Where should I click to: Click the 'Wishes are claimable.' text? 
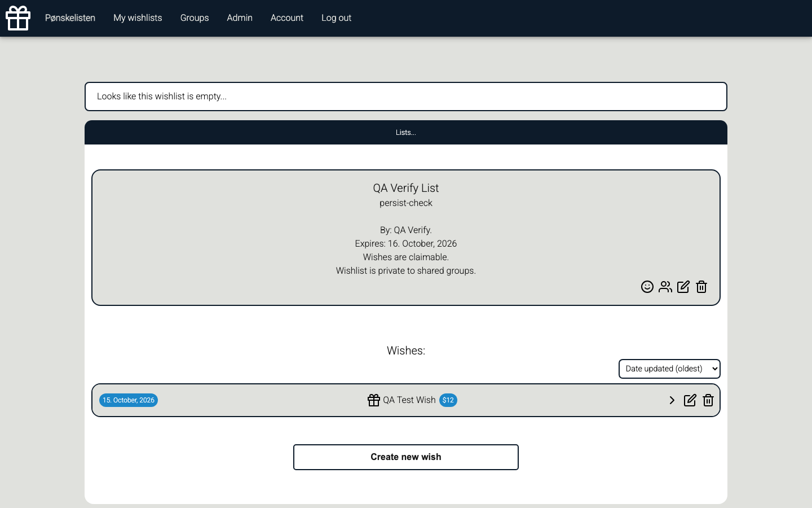click(x=406, y=257)
